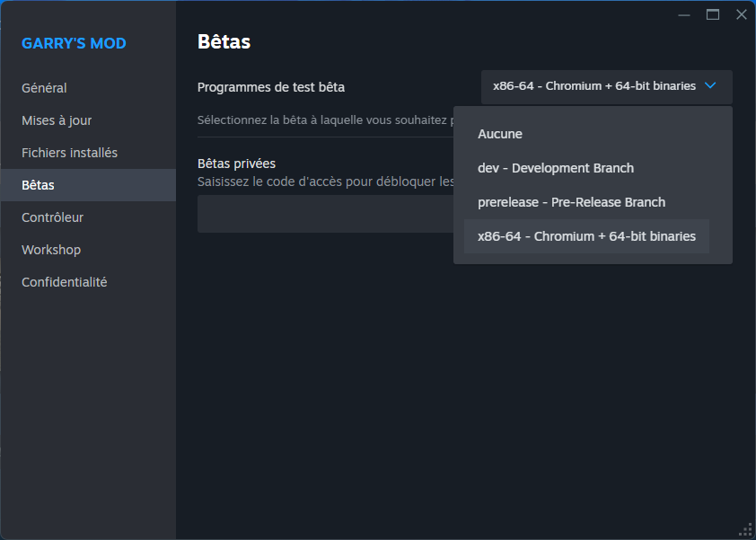Pick prerelease - Pre-Release Branch option
Screen dimensions: 756x540
click(571, 202)
